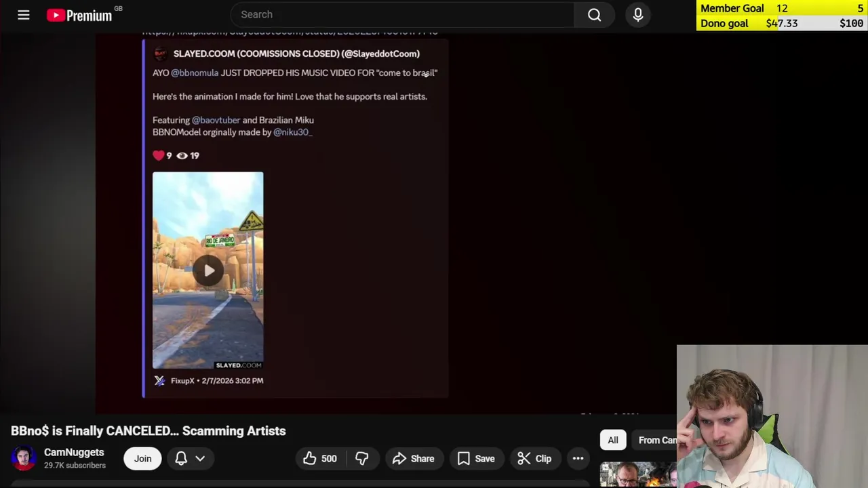Dislike the video
The width and height of the screenshot is (868, 488).
362,459
